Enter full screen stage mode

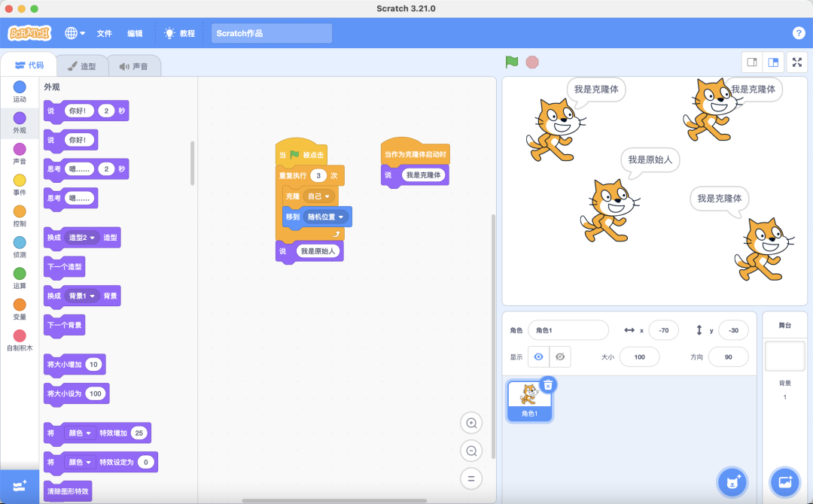click(797, 62)
